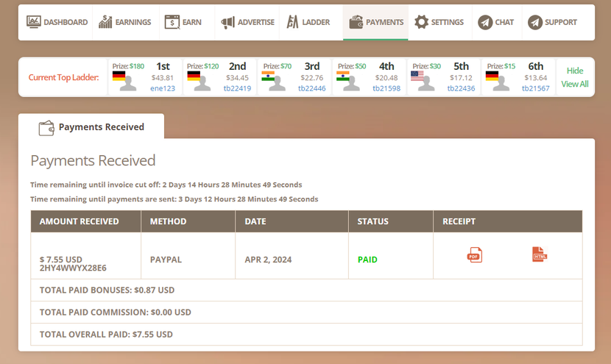611x364 pixels.
Task: Download the PDF receipt icon
Action: (x=474, y=255)
